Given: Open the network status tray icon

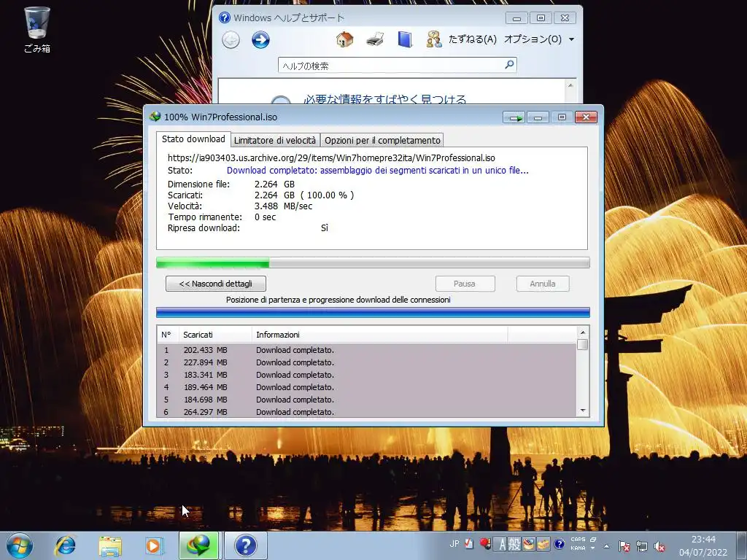Looking at the screenshot, I should click(642, 547).
